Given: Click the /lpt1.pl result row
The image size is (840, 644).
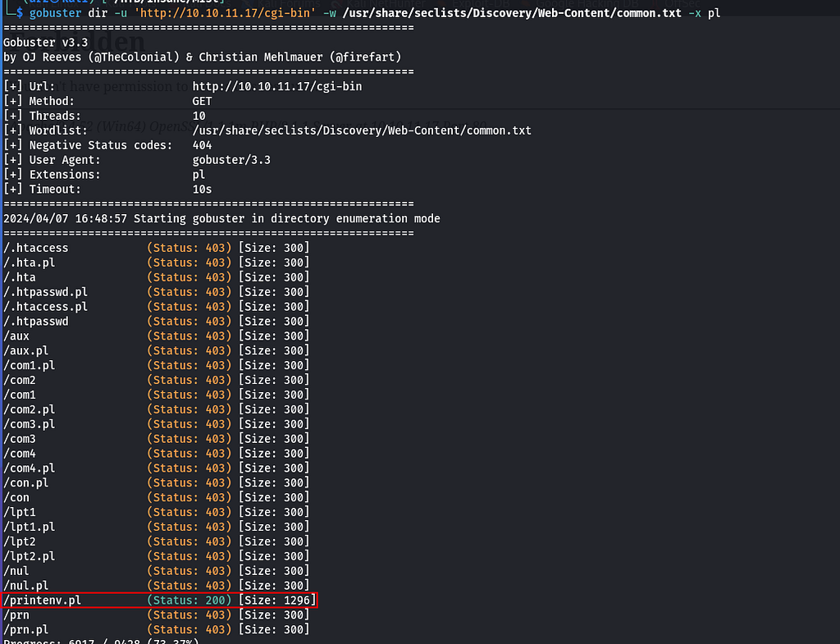Looking at the screenshot, I should click(157, 528).
